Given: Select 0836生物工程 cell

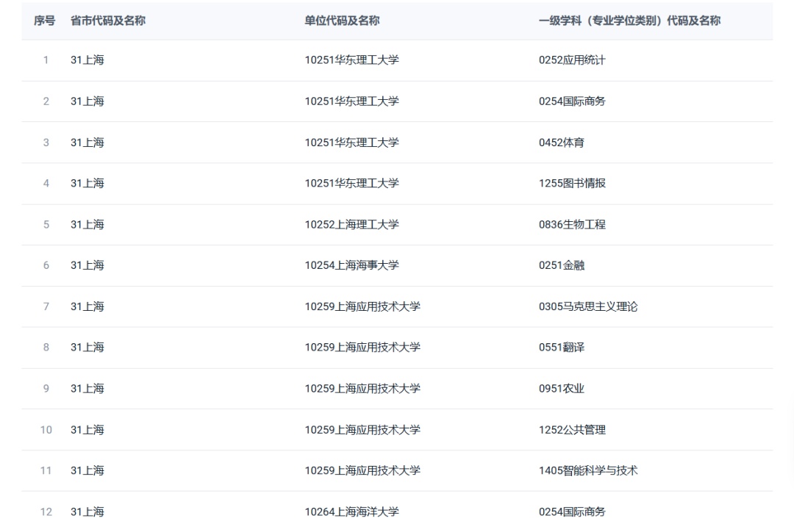Looking at the screenshot, I should [x=572, y=225].
